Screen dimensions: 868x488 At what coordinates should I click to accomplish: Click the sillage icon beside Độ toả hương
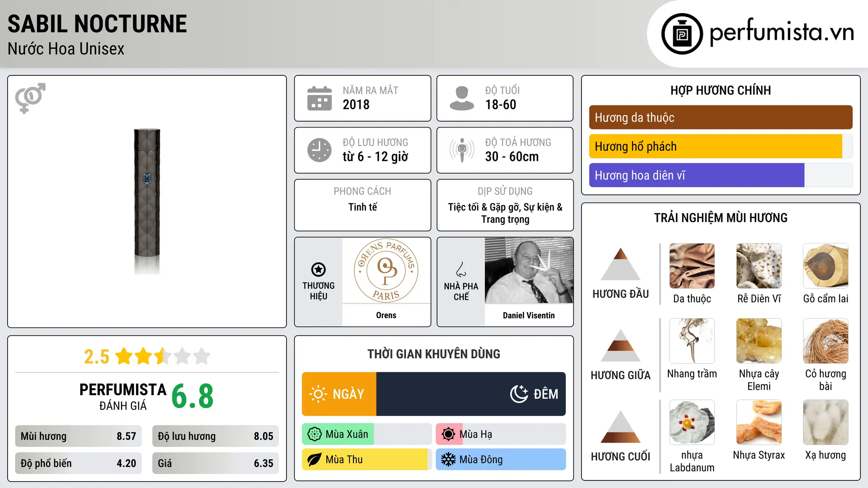(462, 150)
